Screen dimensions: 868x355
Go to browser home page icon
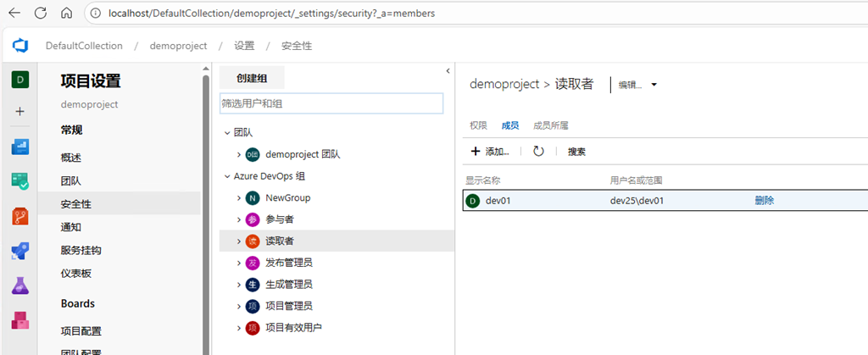(x=66, y=13)
